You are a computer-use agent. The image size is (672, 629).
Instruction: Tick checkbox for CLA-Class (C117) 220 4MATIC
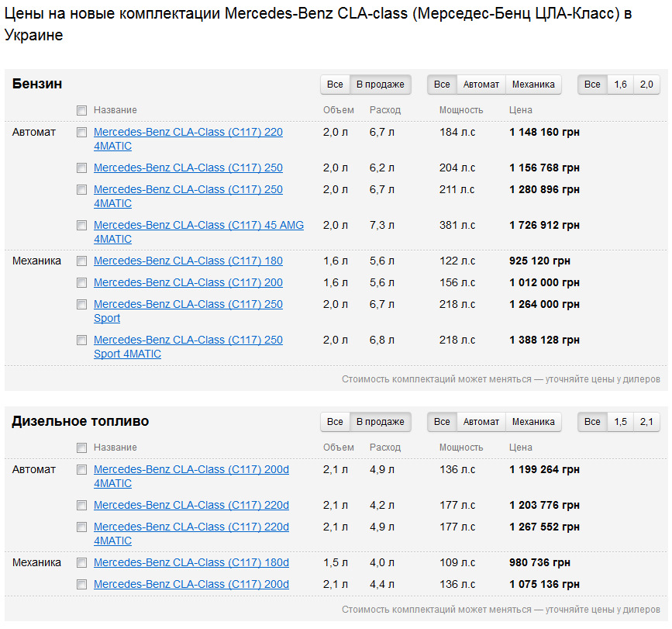point(81,132)
